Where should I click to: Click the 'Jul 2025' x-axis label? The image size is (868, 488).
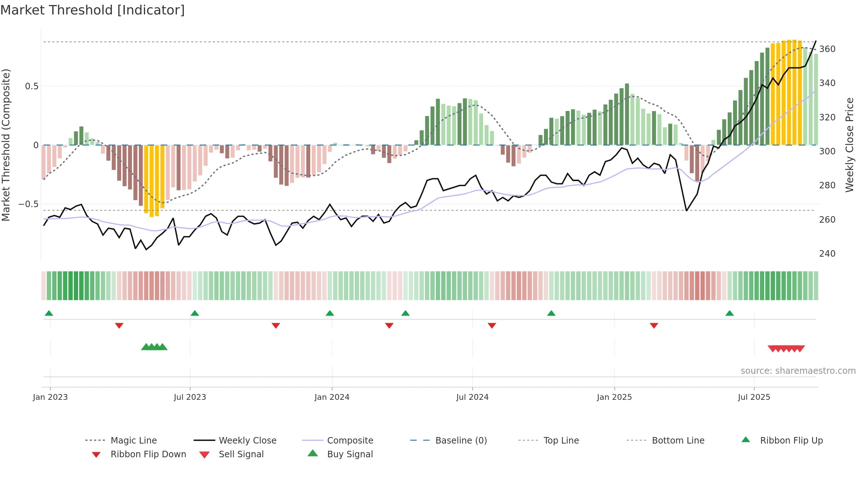click(x=754, y=397)
